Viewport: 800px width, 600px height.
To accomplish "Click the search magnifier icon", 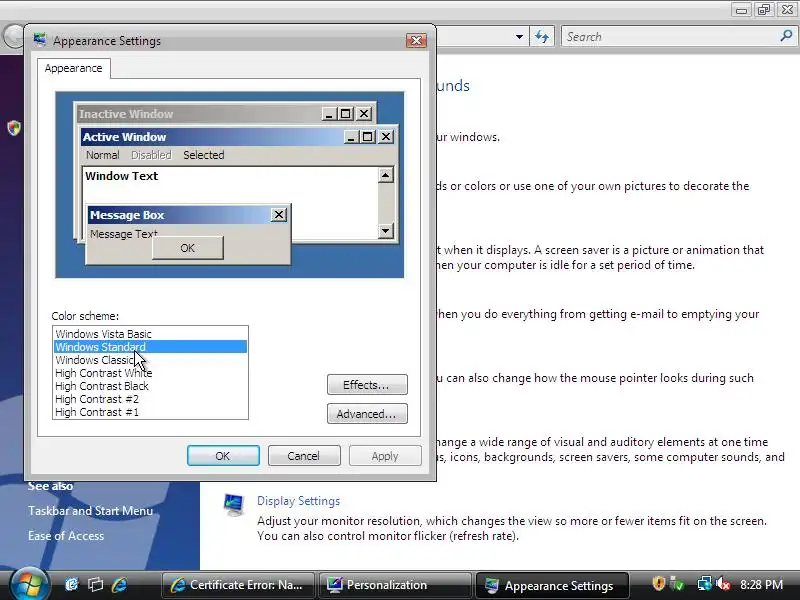I will tap(786, 36).
